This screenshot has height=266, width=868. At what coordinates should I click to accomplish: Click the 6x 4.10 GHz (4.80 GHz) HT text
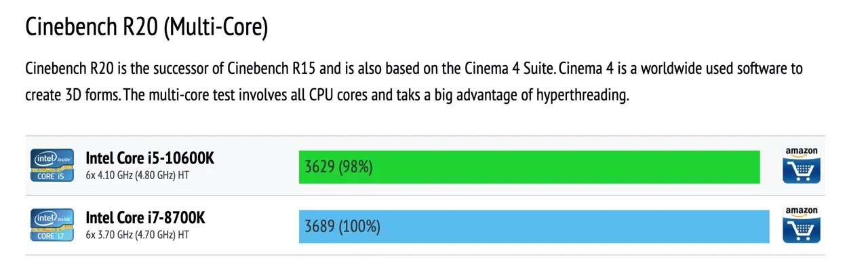pyautogui.click(x=138, y=175)
